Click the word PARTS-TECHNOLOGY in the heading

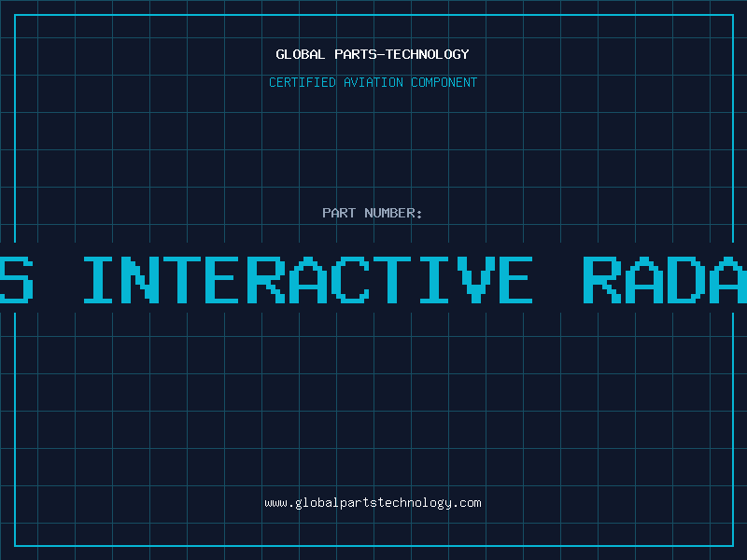(402, 54)
